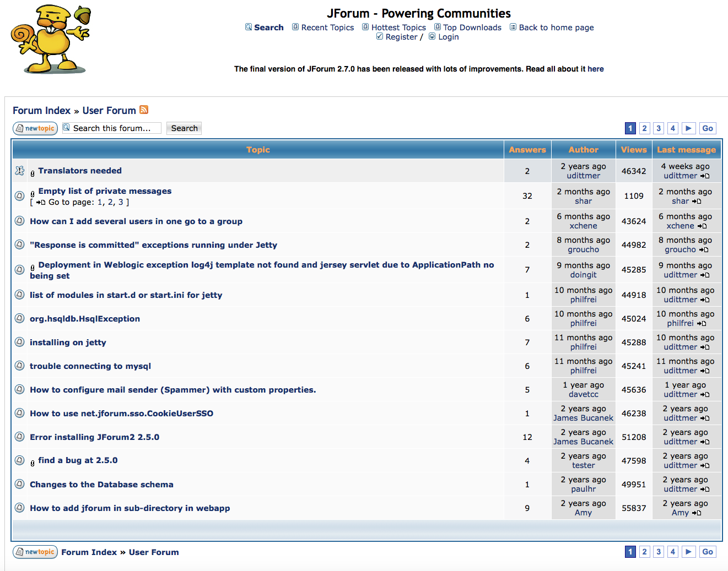728x571 pixels.
Task: Click the topic icon for org.hsqldb.HsqlException
Action: pos(20,318)
